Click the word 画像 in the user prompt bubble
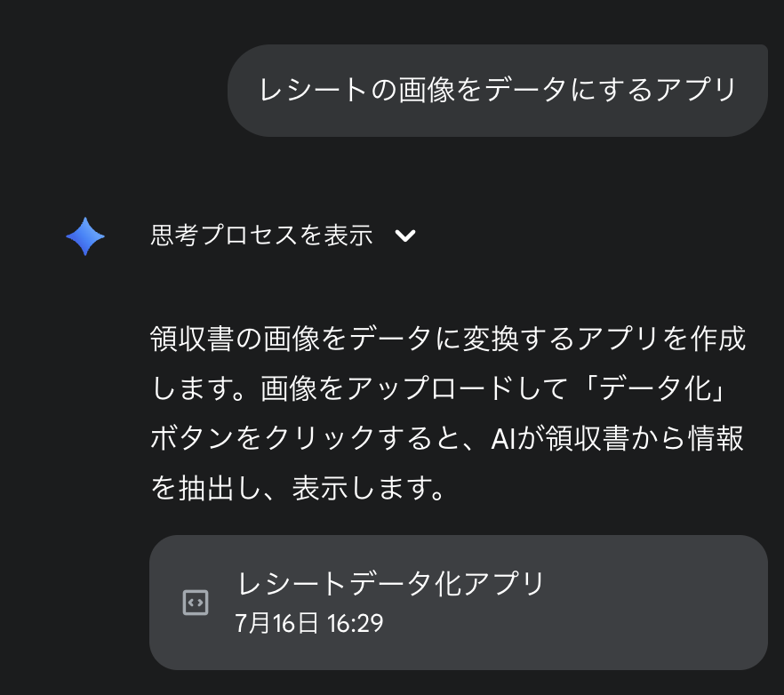The width and height of the screenshot is (784, 695). [x=427, y=91]
